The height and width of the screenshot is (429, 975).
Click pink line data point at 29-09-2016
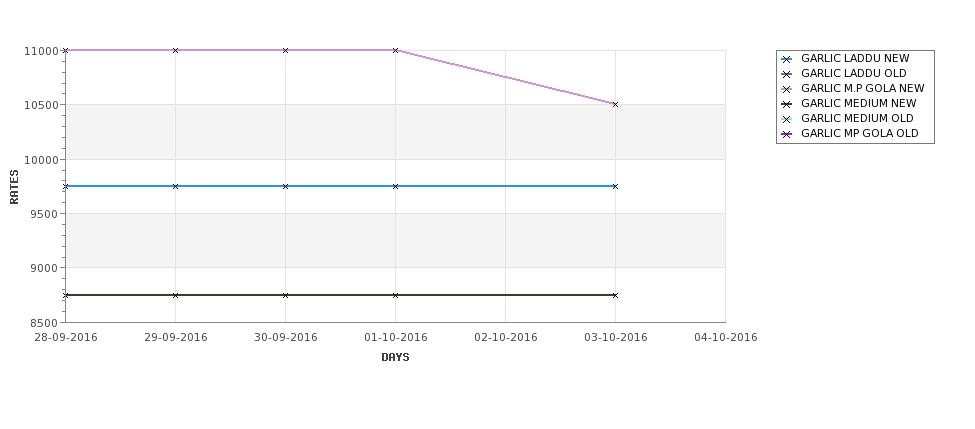tap(175, 50)
